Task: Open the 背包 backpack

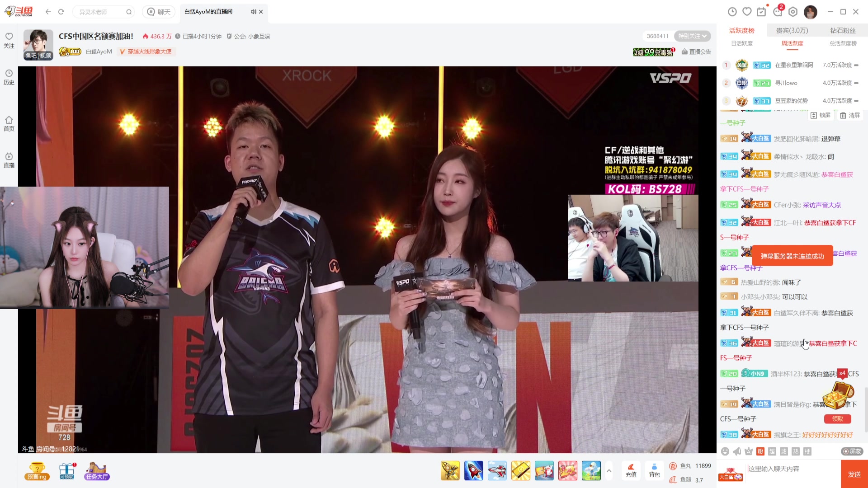Action: (x=654, y=470)
